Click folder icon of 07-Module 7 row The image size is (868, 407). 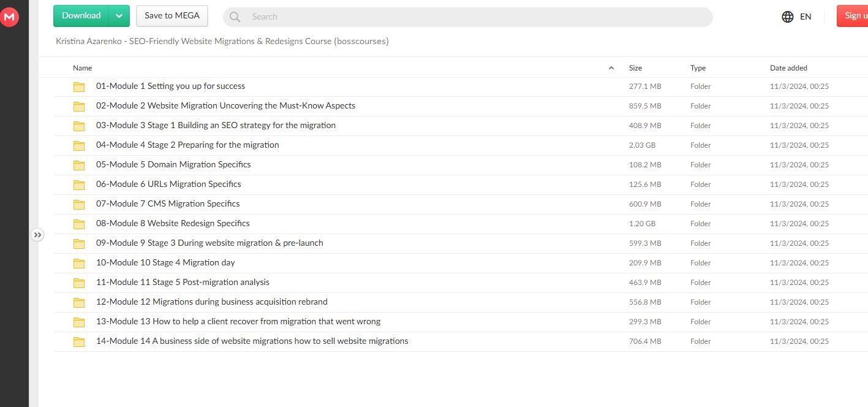(x=79, y=205)
